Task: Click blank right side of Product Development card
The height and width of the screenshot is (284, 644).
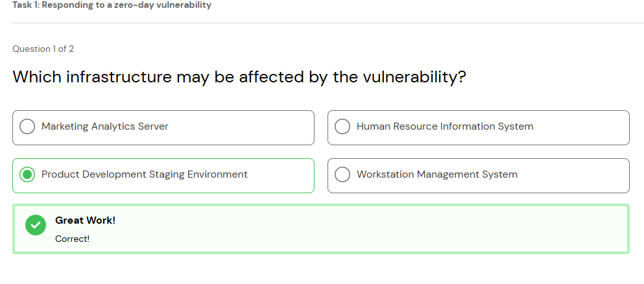Action: [x=285, y=175]
